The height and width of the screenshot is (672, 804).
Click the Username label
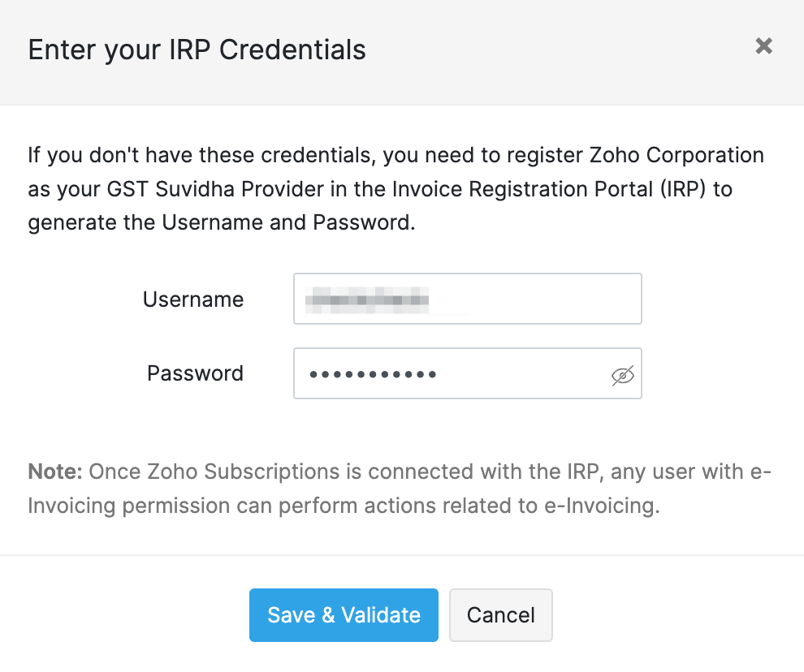(193, 299)
